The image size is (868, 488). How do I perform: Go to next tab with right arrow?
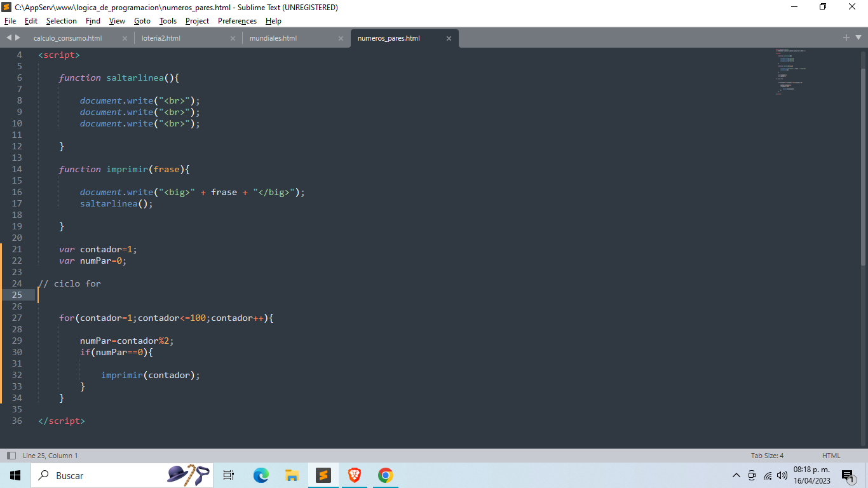coord(18,38)
